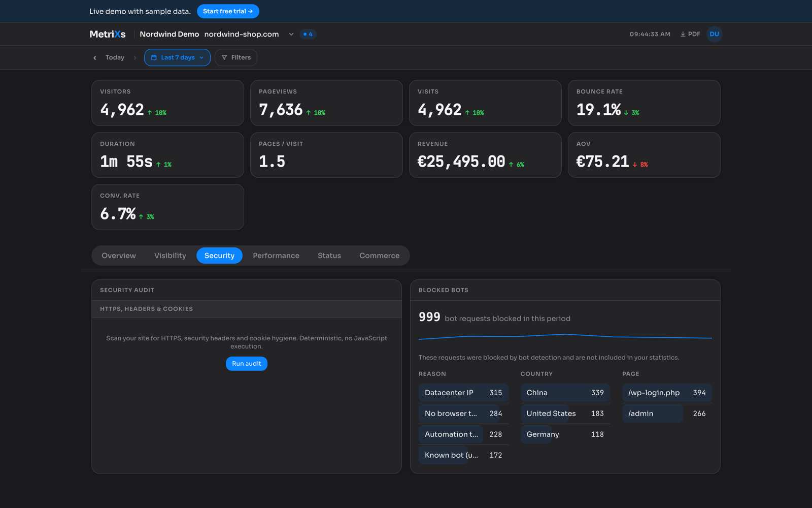Select the AOV metric card

tap(644, 155)
